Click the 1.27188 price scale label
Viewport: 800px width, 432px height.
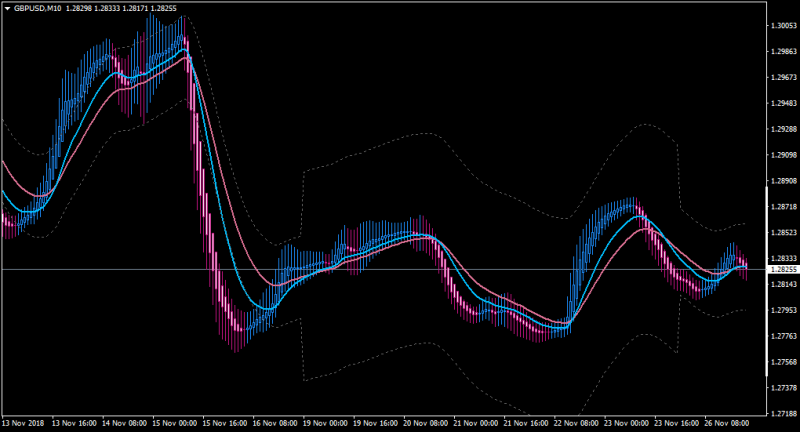(x=784, y=413)
